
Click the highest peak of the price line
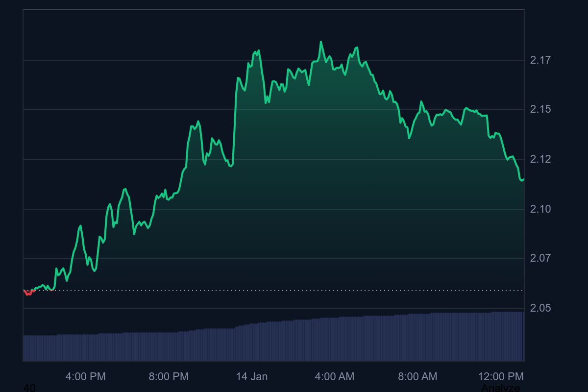click(321, 42)
